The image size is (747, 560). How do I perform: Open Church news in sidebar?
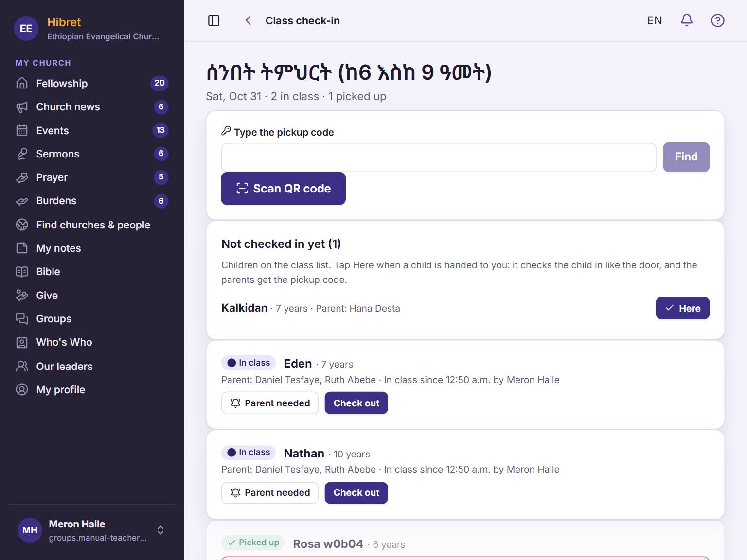(x=92, y=107)
